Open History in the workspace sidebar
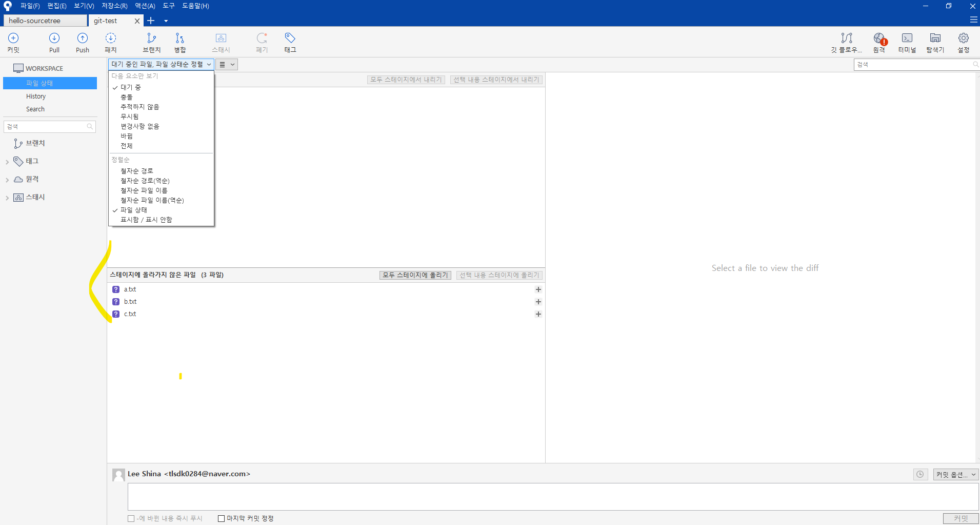 tap(36, 96)
